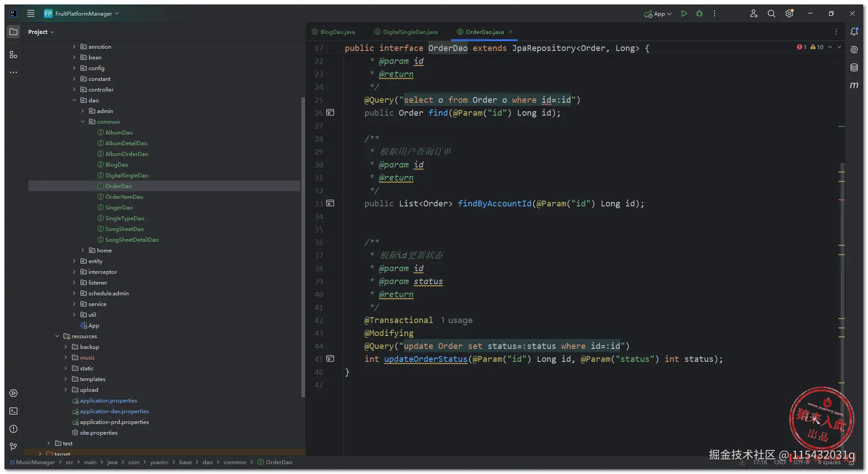Open the Maven tool window
The width and height of the screenshot is (868, 474).
[x=854, y=85]
